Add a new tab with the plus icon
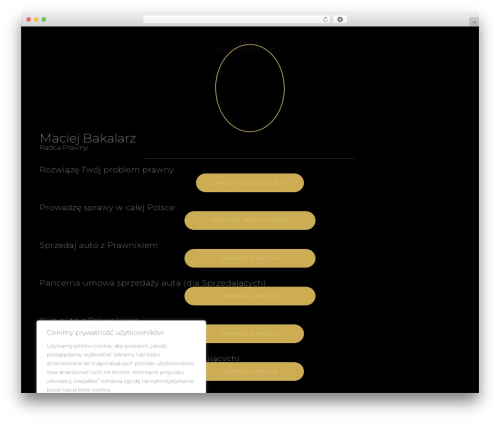 pyautogui.click(x=474, y=22)
